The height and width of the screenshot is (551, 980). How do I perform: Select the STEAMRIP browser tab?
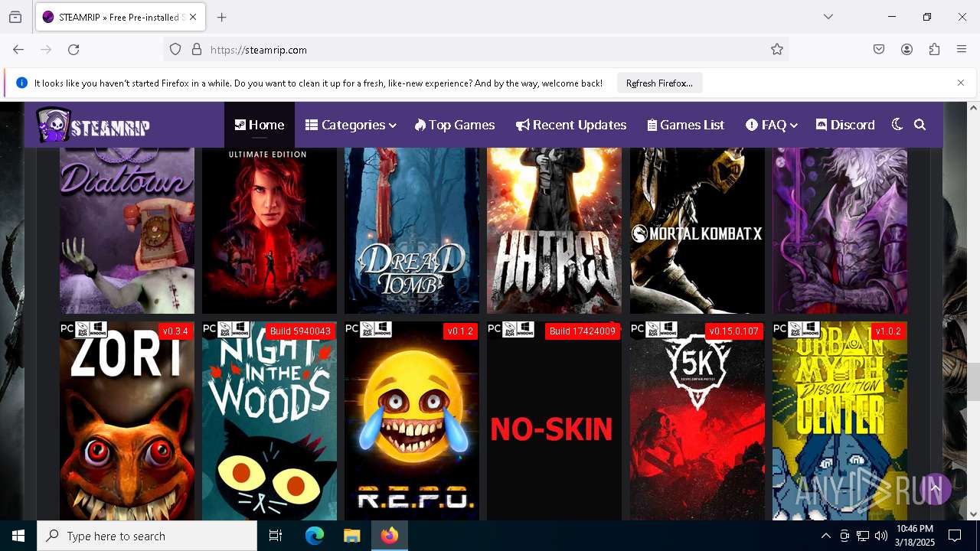click(x=120, y=17)
